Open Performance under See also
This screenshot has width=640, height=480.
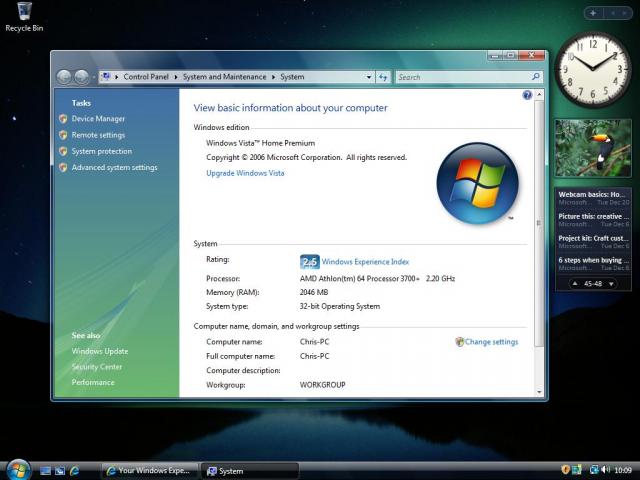(93, 382)
